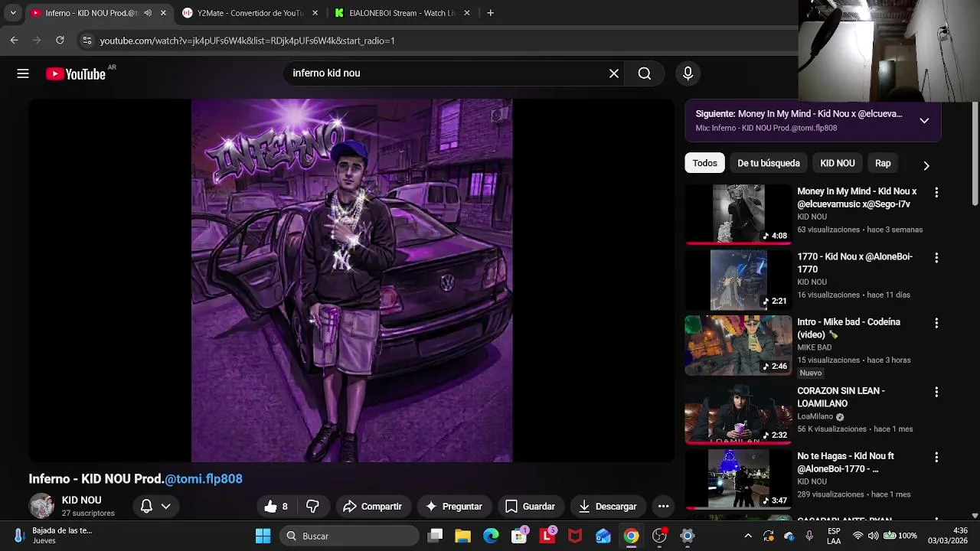Open File Explorer from taskbar
The height and width of the screenshot is (551, 980).
coord(462,536)
